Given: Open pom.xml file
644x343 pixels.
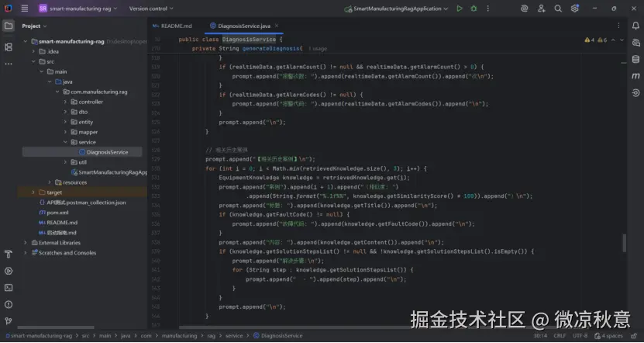Looking at the screenshot, I should [x=53, y=213].
